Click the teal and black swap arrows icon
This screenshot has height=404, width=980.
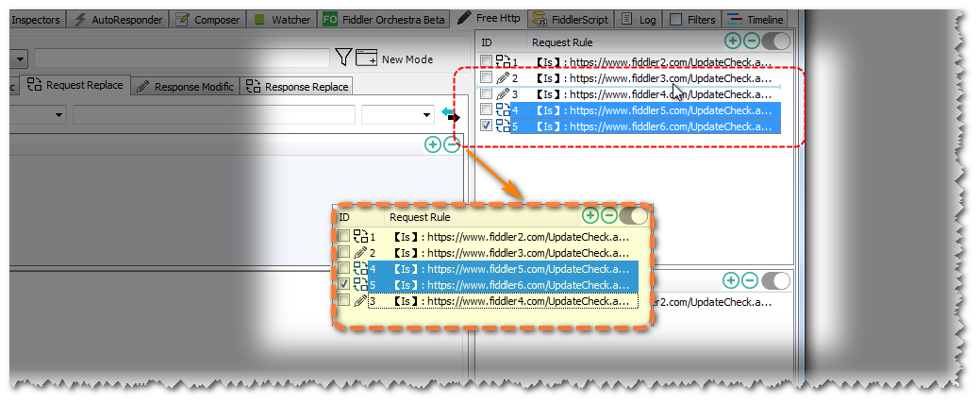tap(450, 114)
